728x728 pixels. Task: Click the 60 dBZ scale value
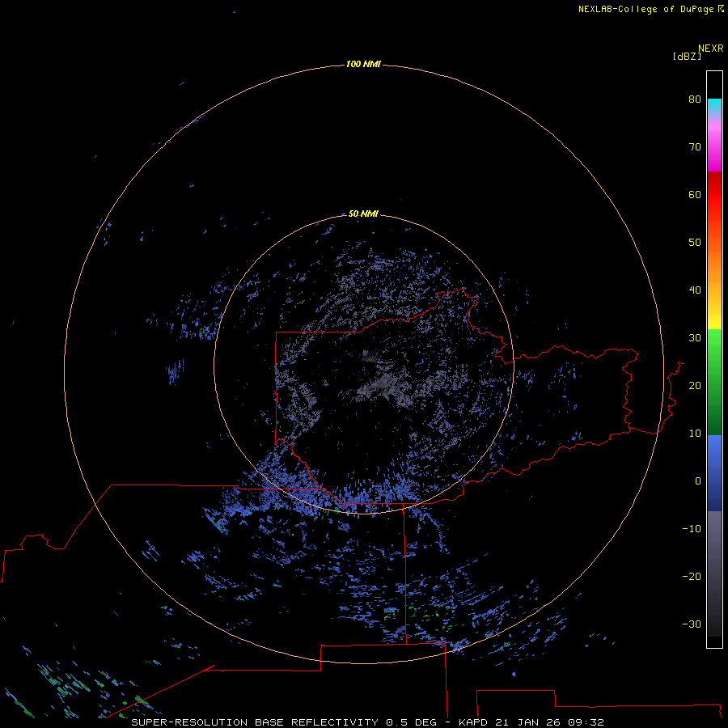(x=695, y=194)
